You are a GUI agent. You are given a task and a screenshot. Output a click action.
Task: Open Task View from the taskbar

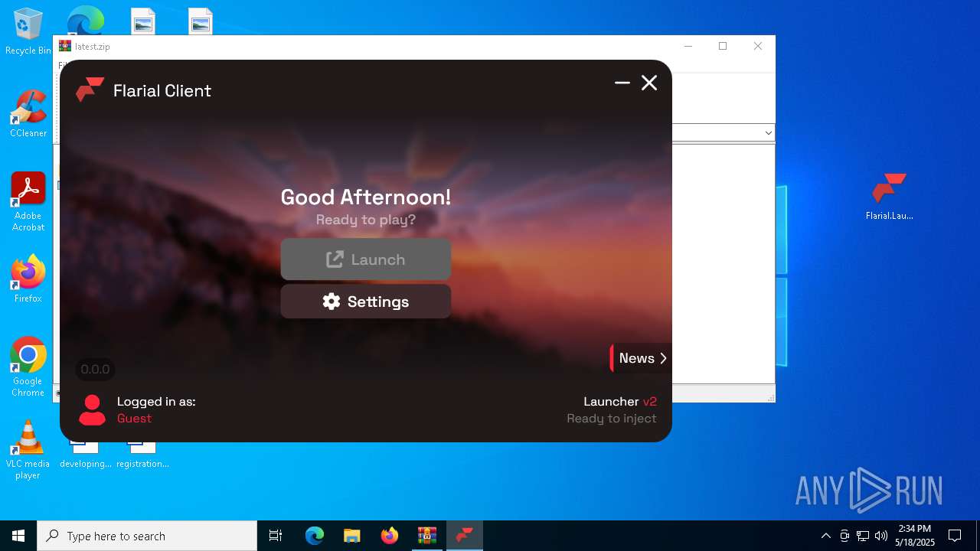coord(276,536)
